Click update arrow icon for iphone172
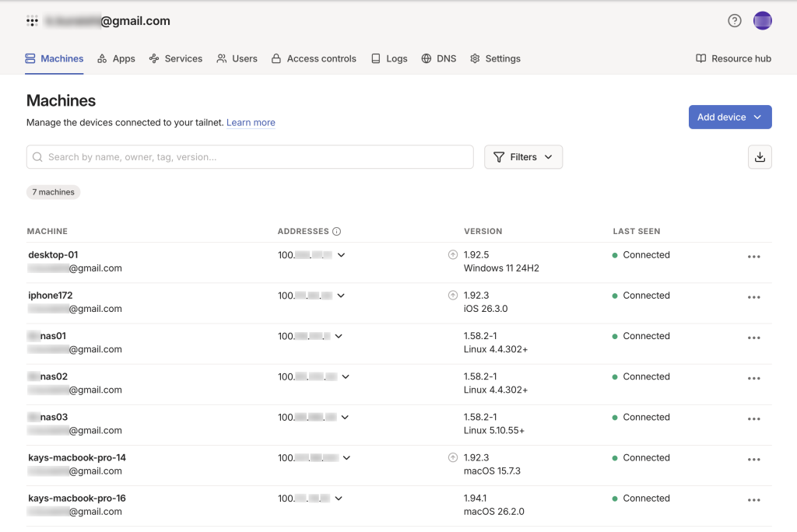This screenshot has height=532, width=797. click(453, 296)
